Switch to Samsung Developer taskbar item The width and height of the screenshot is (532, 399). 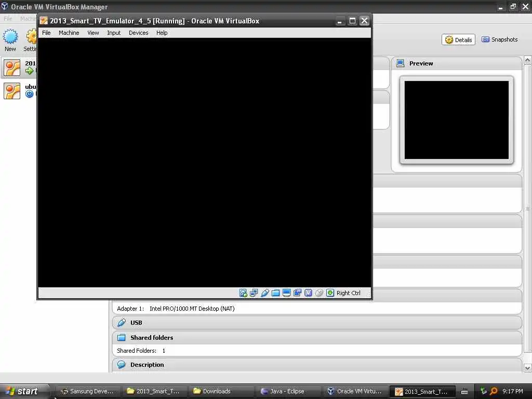tap(88, 391)
